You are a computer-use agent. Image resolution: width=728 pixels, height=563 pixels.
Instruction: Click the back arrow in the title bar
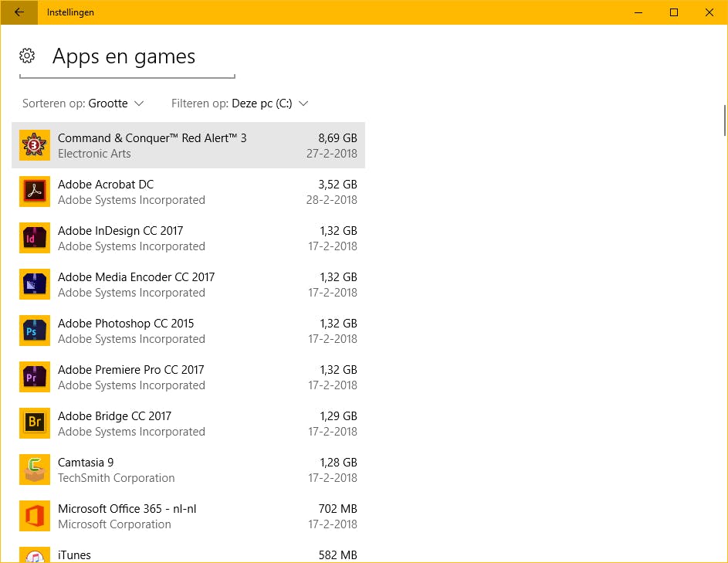pos(19,12)
